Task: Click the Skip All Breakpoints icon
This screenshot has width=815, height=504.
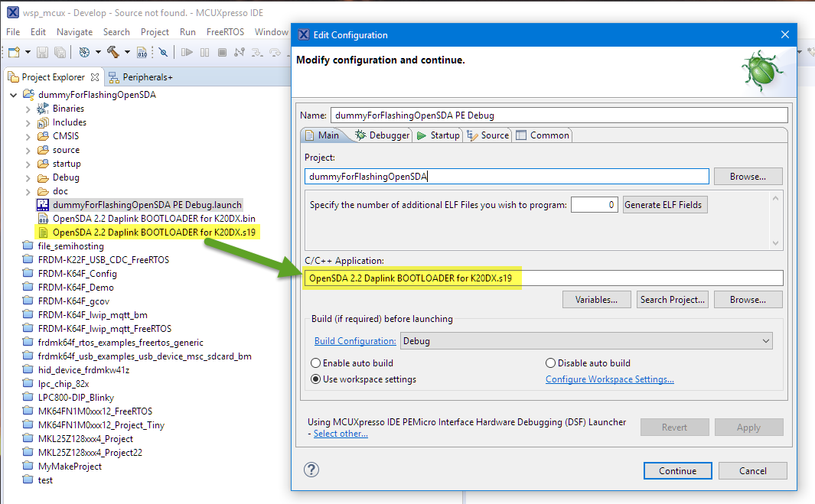Action: pos(163,52)
